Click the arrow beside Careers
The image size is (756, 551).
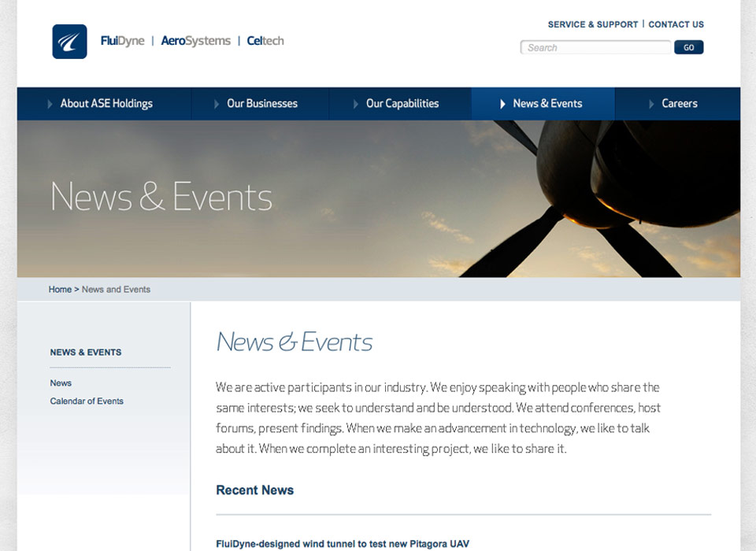651,104
